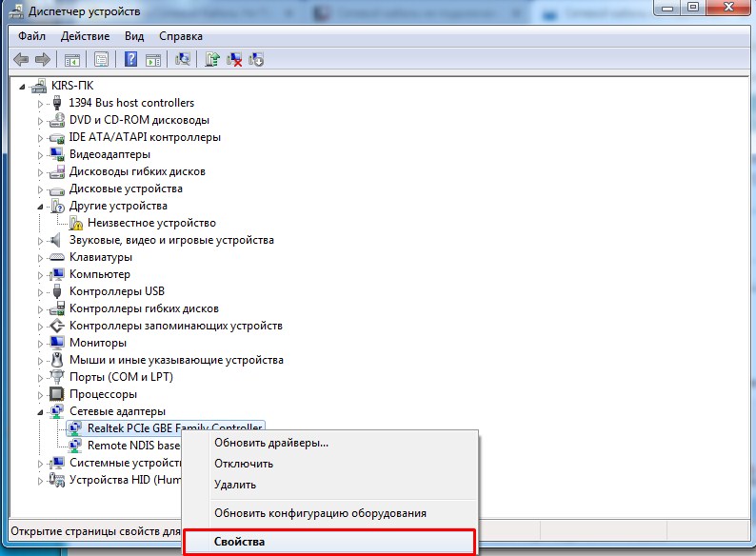Open the Справка menu
Image resolution: width=756 pixels, height=556 pixels.
point(181,36)
